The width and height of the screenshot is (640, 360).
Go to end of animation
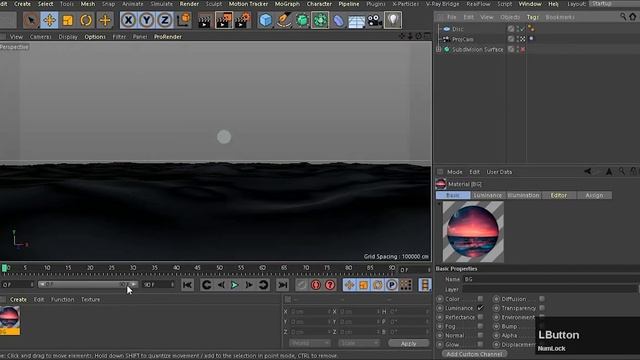click(x=282, y=285)
